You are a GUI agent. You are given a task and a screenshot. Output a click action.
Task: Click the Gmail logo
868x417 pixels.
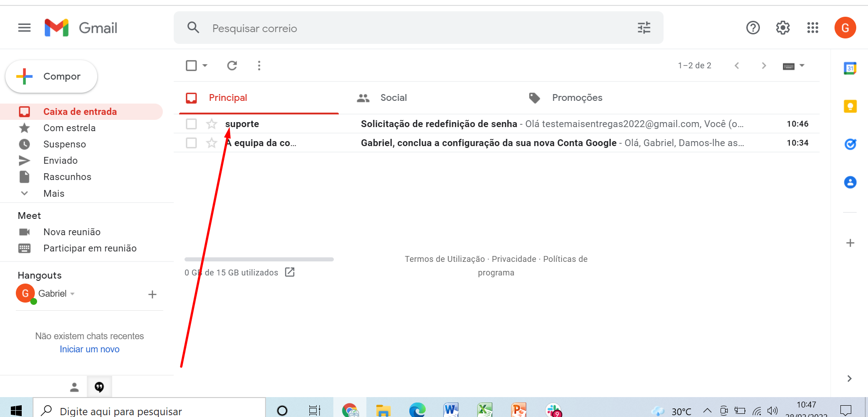pos(81,28)
